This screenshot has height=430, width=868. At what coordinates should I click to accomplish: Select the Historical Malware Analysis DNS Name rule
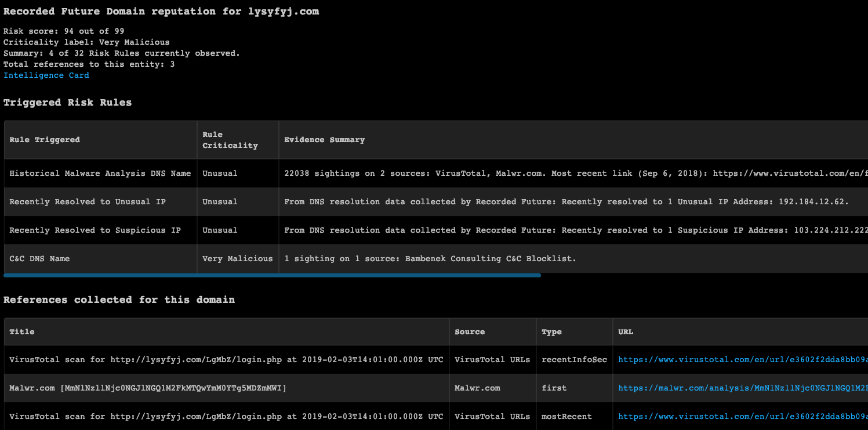[100, 174]
